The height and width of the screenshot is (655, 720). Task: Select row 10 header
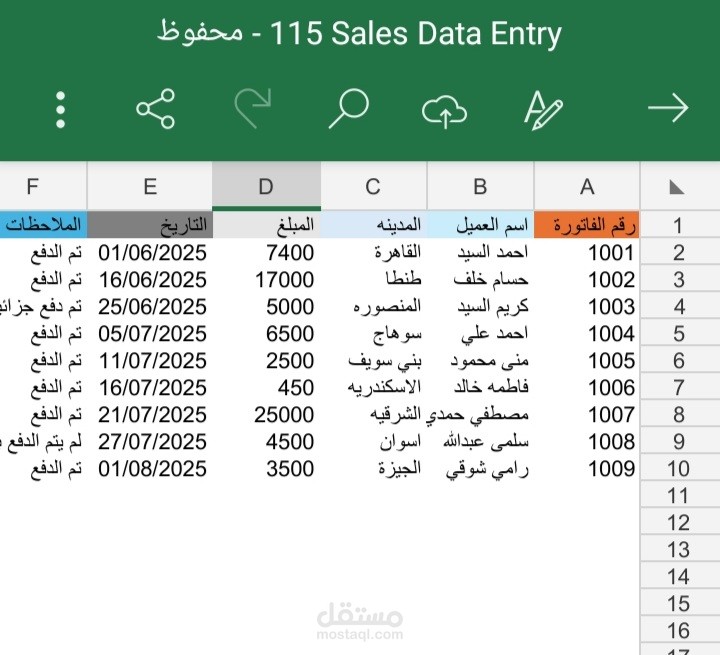pyautogui.click(x=679, y=469)
